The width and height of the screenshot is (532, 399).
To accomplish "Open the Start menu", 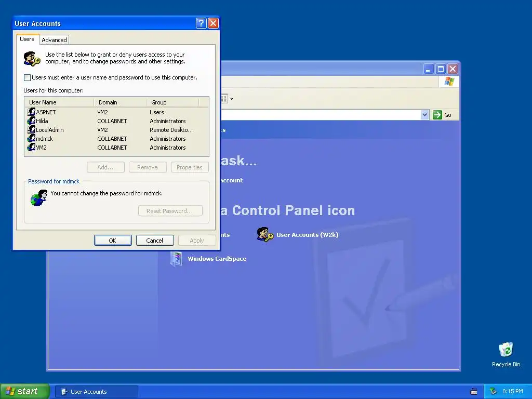I will (24, 392).
